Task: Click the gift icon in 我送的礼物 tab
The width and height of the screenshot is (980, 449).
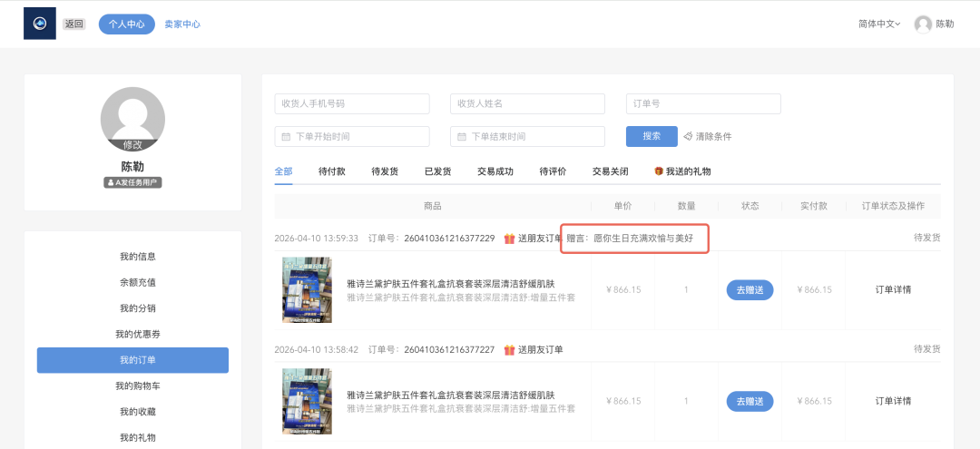Action: [659, 171]
